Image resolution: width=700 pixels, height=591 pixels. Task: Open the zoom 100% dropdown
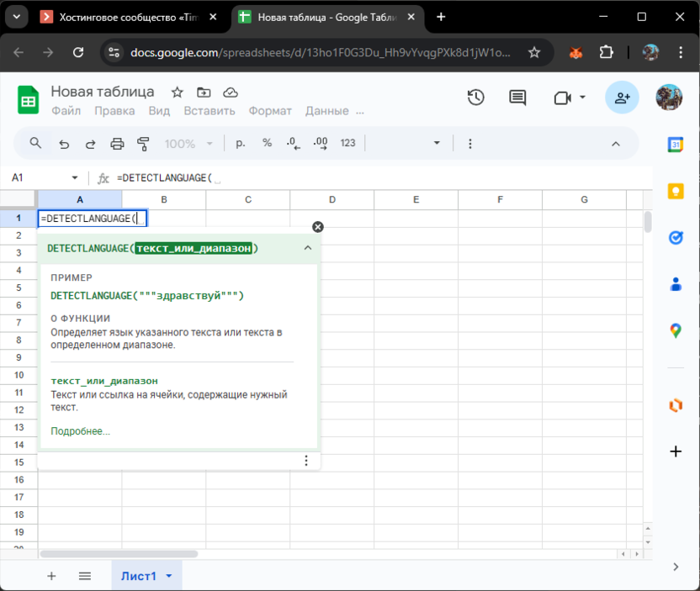pos(188,144)
